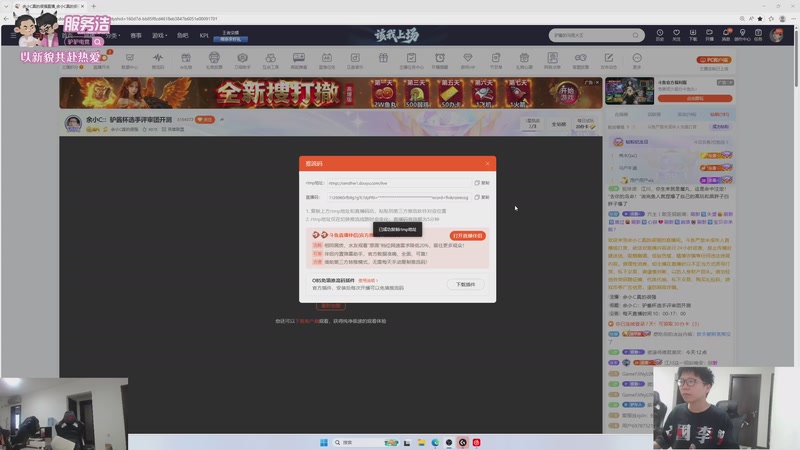Open 余小C's streamer avatar
Viewport: 800px width, 450px height.
click(x=73, y=123)
